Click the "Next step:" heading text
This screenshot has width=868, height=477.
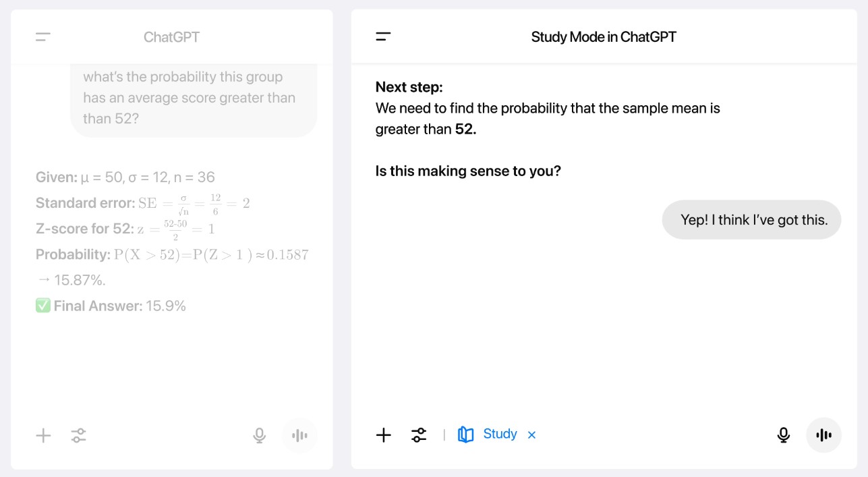(x=409, y=87)
